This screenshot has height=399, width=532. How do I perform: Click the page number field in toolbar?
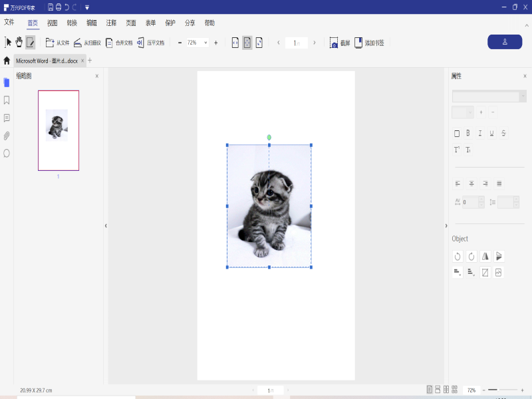297,43
